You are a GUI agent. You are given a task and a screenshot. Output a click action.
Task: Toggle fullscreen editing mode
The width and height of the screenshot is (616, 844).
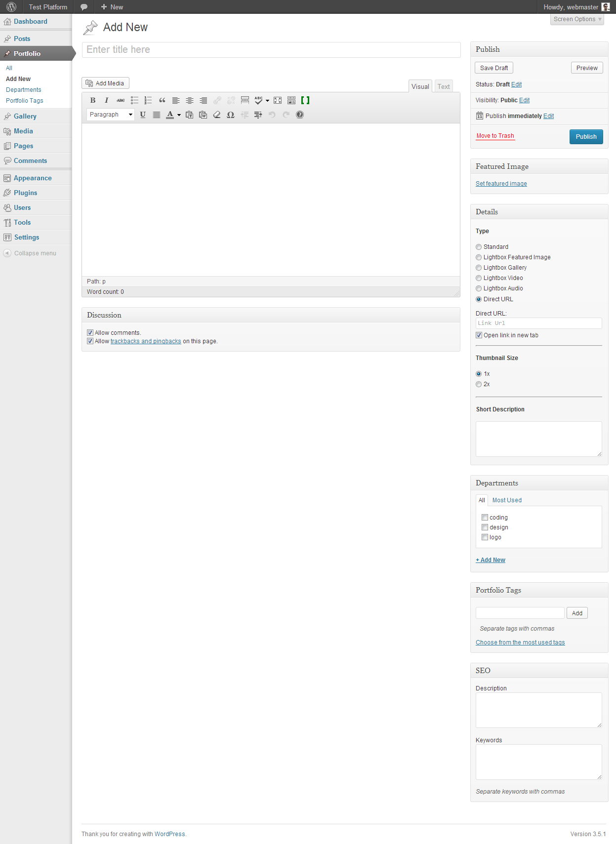pos(278,100)
